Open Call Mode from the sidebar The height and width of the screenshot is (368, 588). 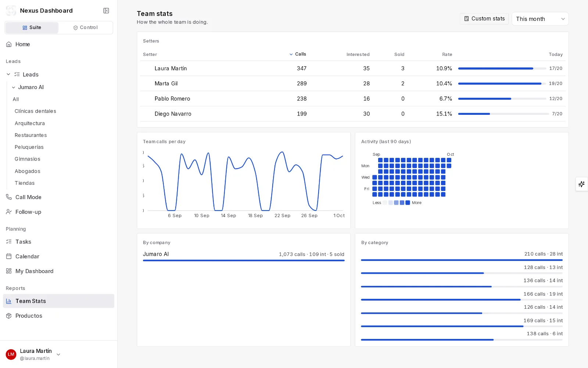pos(59,197)
